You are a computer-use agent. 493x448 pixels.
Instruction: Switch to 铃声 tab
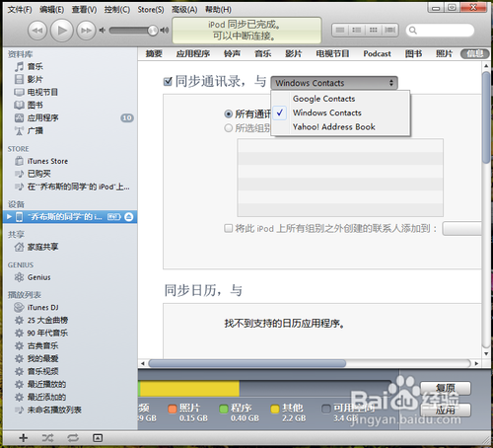[232, 53]
